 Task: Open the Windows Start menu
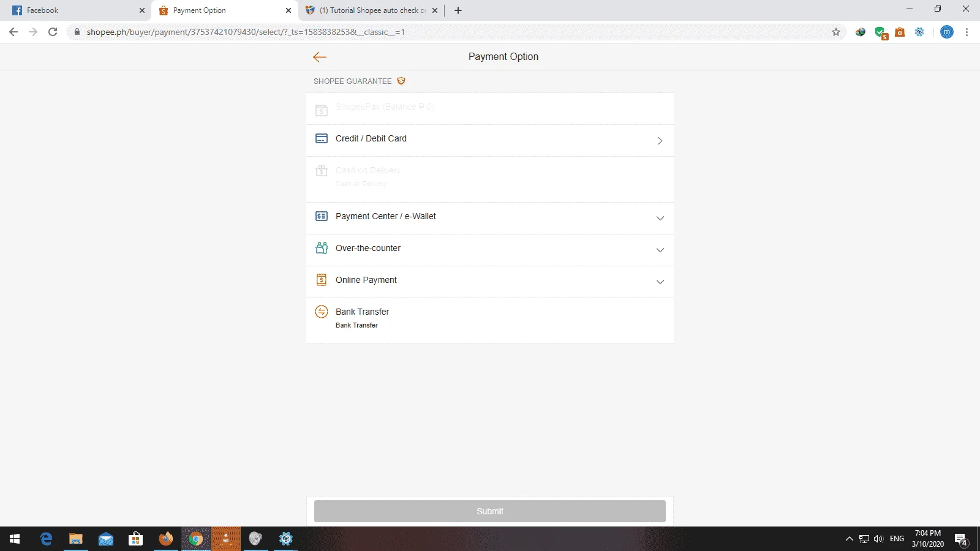[x=15, y=539]
